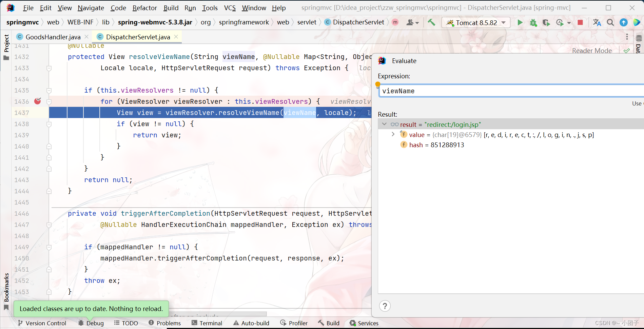Image resolution: width=644 pixels, height=329 pixels.
Task: Collapse the fold at line 1449
Action: click(49, 247)
